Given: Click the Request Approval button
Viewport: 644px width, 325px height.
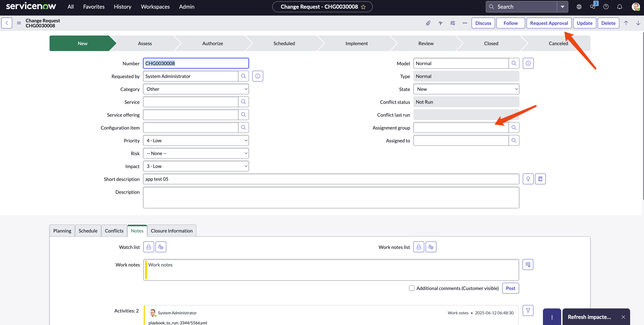Looking at the screenshot, I should [x=549, y=23].
